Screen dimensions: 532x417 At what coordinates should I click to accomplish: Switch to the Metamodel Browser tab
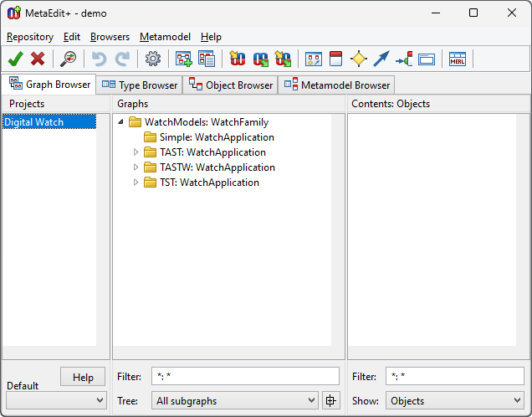336,85
